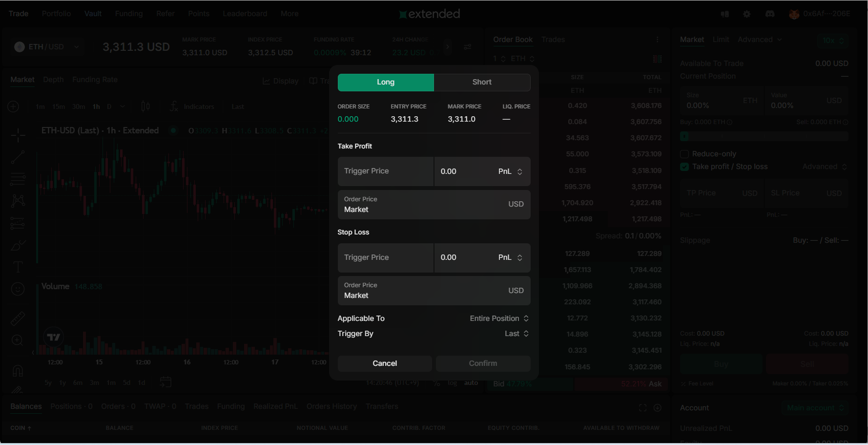The height and width of the screenshot is (445, 868).
Task: Click the Cancel button
Action: pyautogui.click(x=384, y=363)
